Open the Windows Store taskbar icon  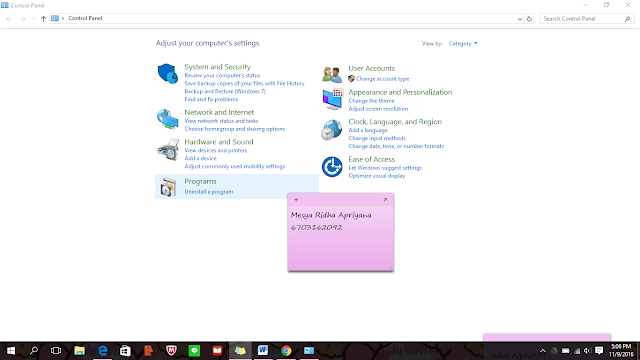click(x=125, y=351)
